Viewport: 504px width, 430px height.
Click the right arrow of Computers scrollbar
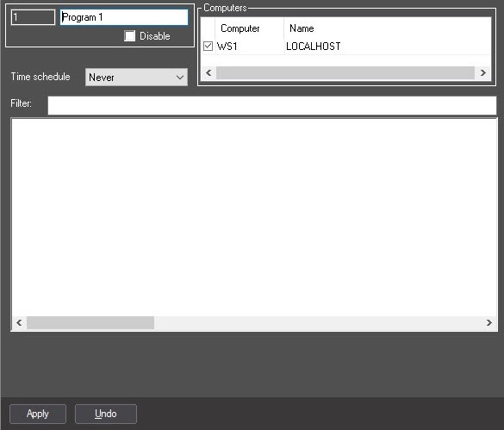click(x=482, y=72)
